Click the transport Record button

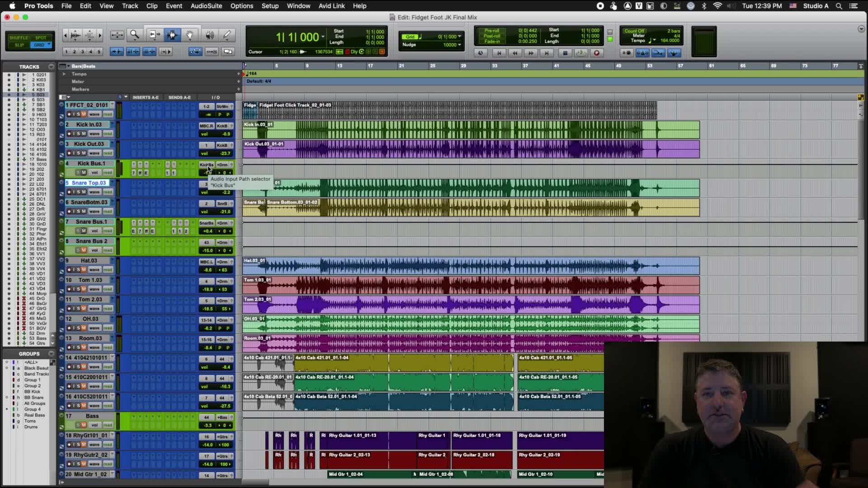(x=596, y=53)
